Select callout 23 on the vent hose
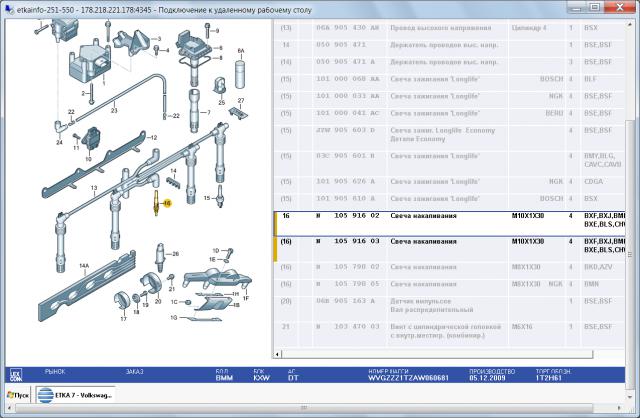 coord(114,111)
